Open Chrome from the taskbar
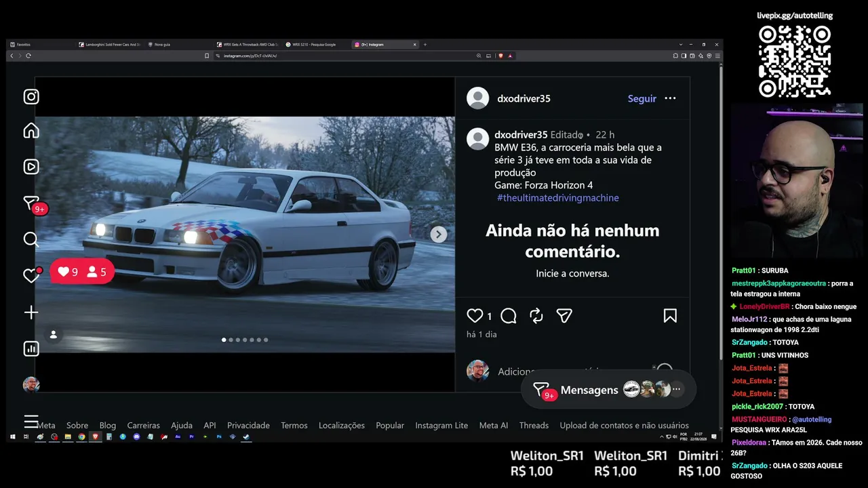This screenshot has width=868, height=488. tap(81, 437)
